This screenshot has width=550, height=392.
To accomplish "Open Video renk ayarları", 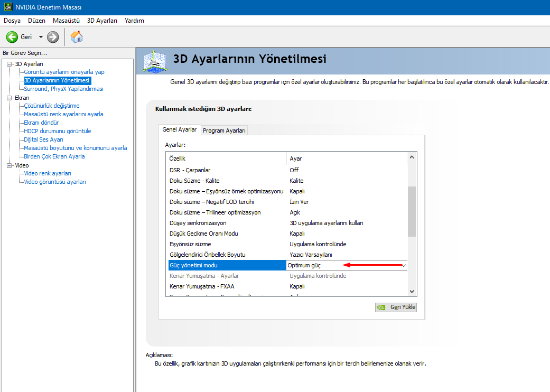I will [x=48, y=173].
